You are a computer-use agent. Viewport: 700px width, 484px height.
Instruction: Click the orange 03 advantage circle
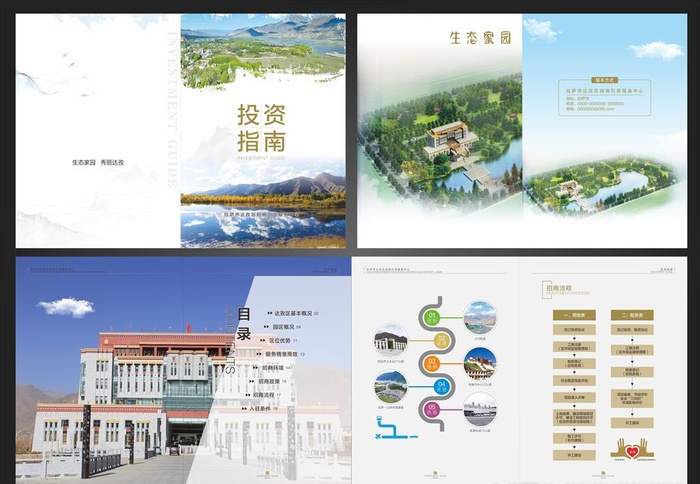[x=432, y=363]
